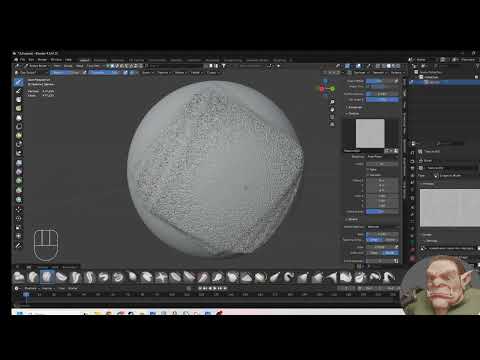The width and height of the screenshot is (480, 360).
Task: Select the Brush tool in the left toolbar
Action: (x=19, y=82)
